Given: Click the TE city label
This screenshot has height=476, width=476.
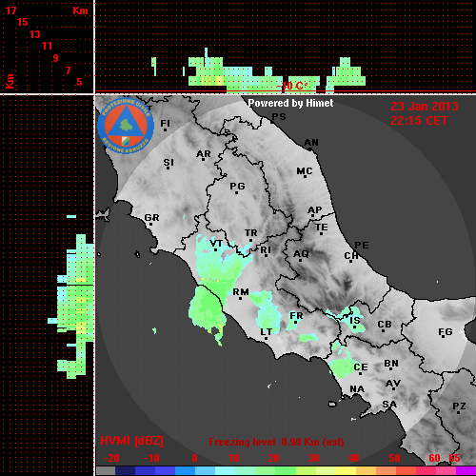Looking at the screenshot, I should (x=322, y=228).
